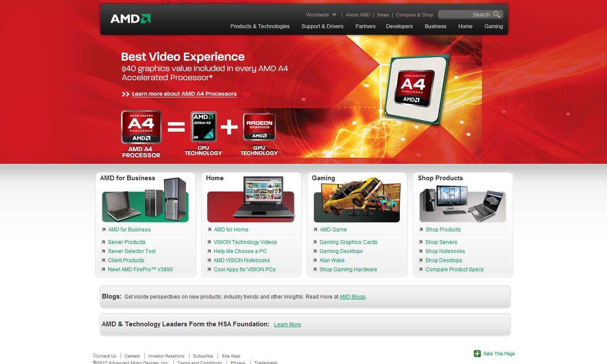This screenshot has width=607, height=364.
Task: Open the Shop Notebooks link
Action: (x=445, y=251)
